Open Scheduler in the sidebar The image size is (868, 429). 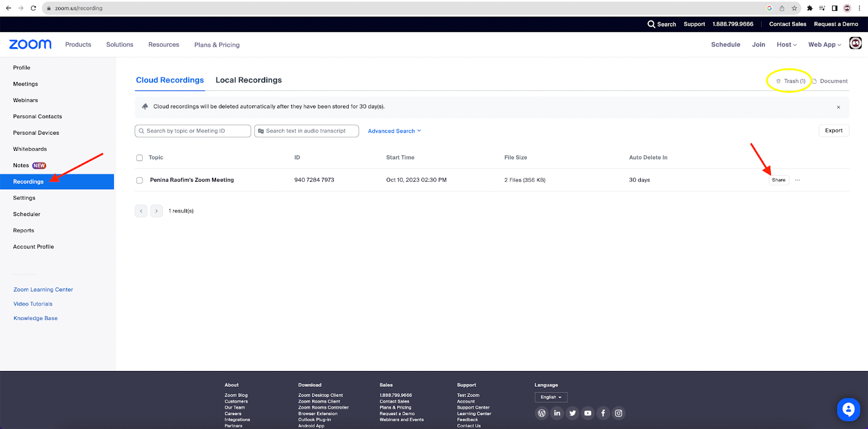(x=27, y=214)
